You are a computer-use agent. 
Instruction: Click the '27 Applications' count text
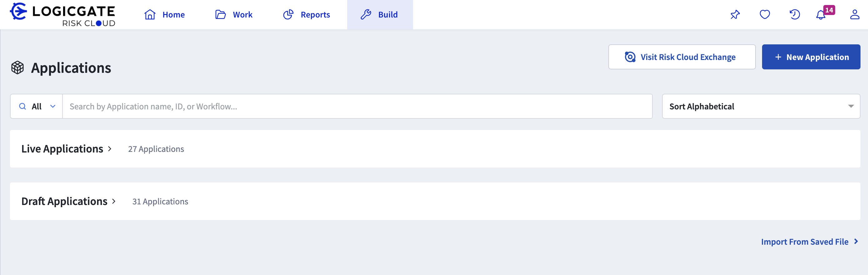tap(156, 149)
